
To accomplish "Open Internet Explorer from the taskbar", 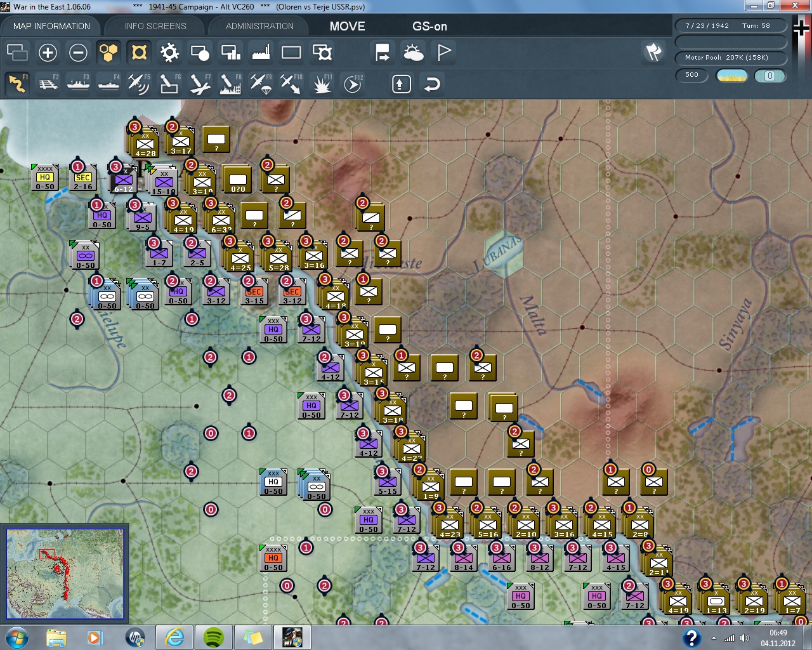I will 174,637.
